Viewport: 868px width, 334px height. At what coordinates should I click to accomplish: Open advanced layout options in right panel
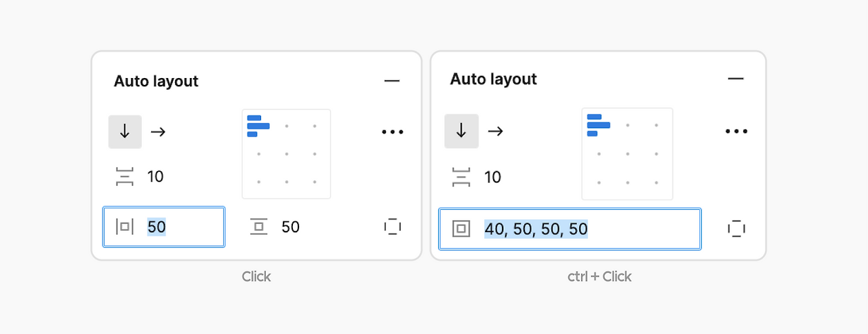pos(736,131)
